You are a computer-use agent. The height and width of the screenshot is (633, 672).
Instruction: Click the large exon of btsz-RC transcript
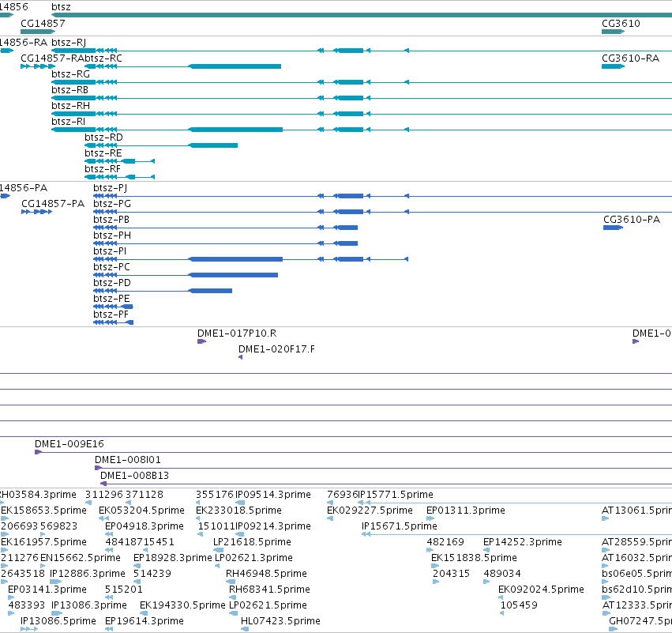coord(235,66)
